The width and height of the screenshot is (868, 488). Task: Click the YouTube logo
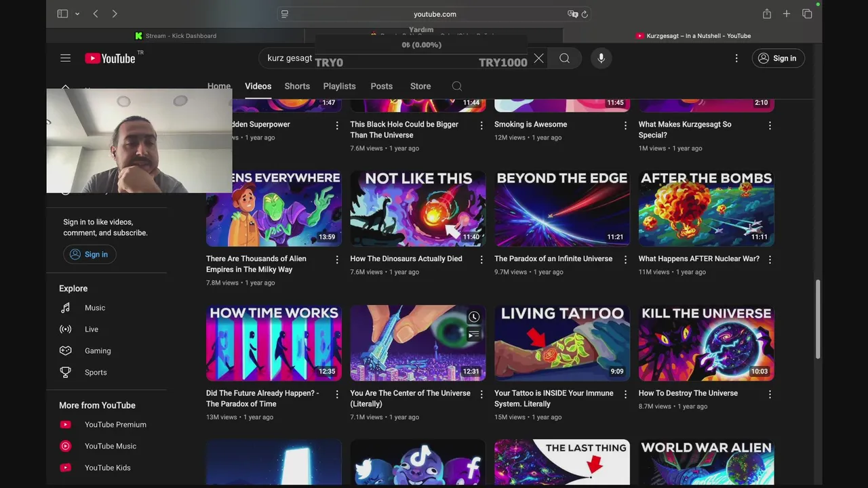pos(110,58)
